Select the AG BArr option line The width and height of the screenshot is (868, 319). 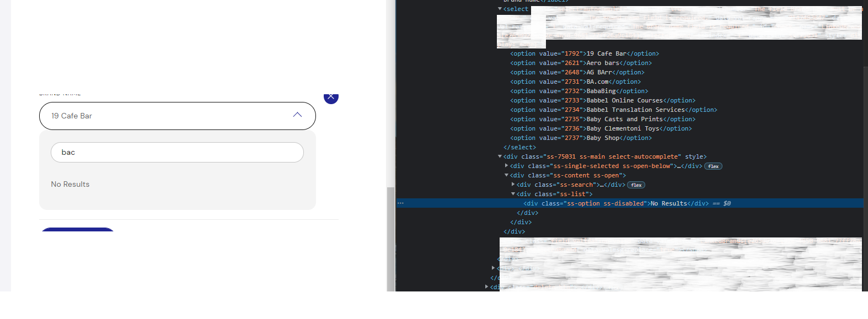click(x=577, y=72)
